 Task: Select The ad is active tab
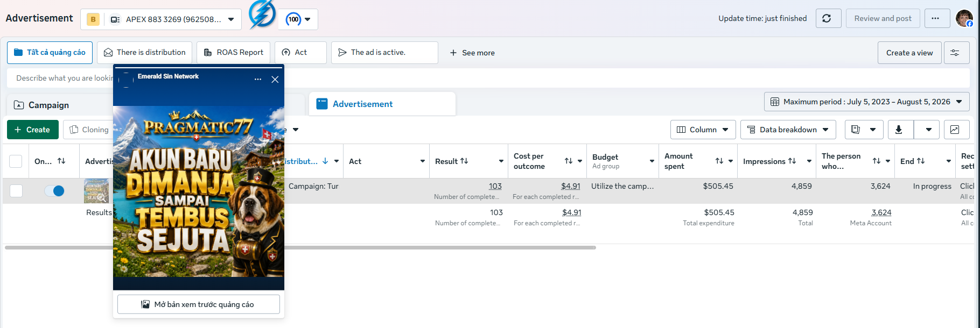point(384,53)
